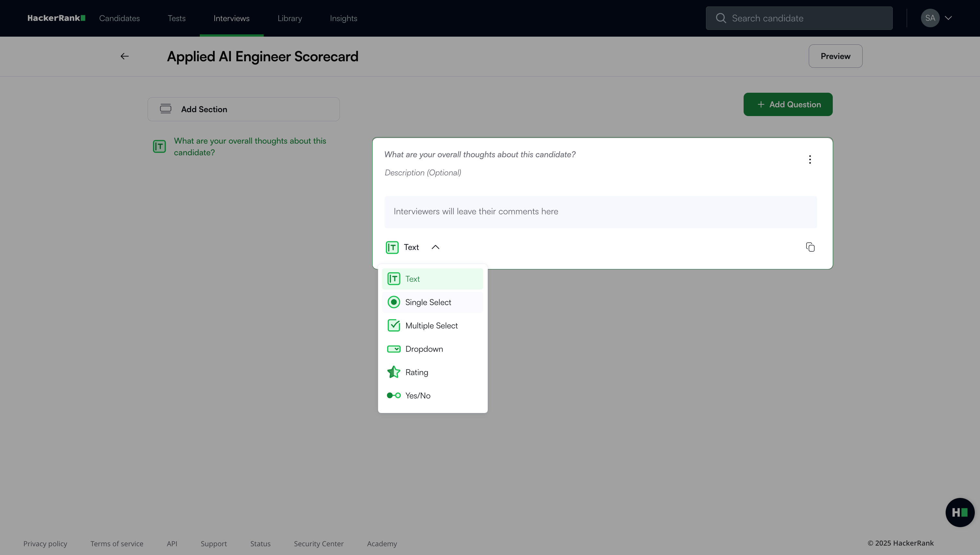The width and height of the screenshot is (980, 555).
Task: Collapse the Text question type dropdown
Action: (x=435, y=247)
